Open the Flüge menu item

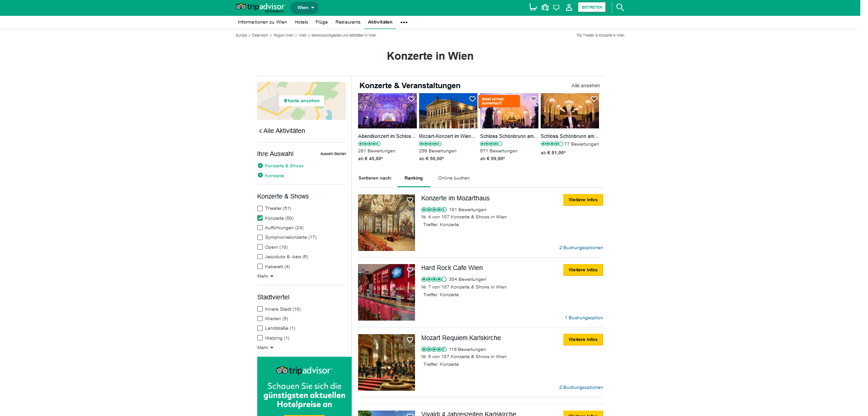point(321,22)
